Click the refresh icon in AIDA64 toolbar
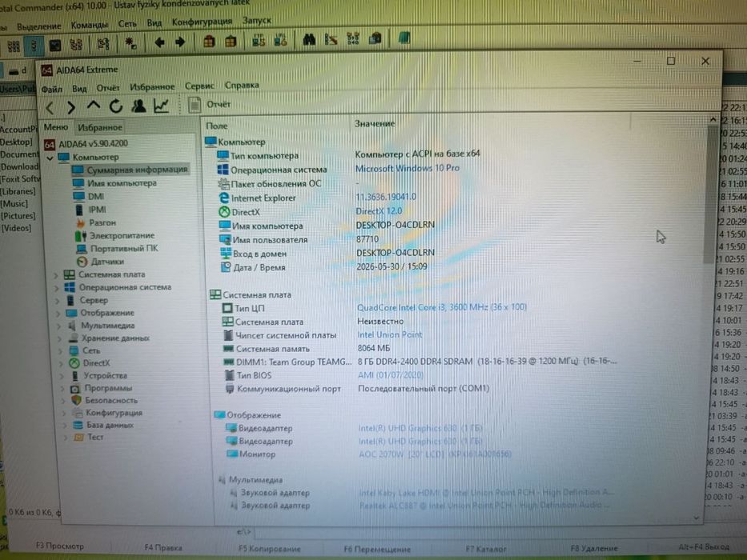This screenshot has width=747, height=560. [116, 106]
